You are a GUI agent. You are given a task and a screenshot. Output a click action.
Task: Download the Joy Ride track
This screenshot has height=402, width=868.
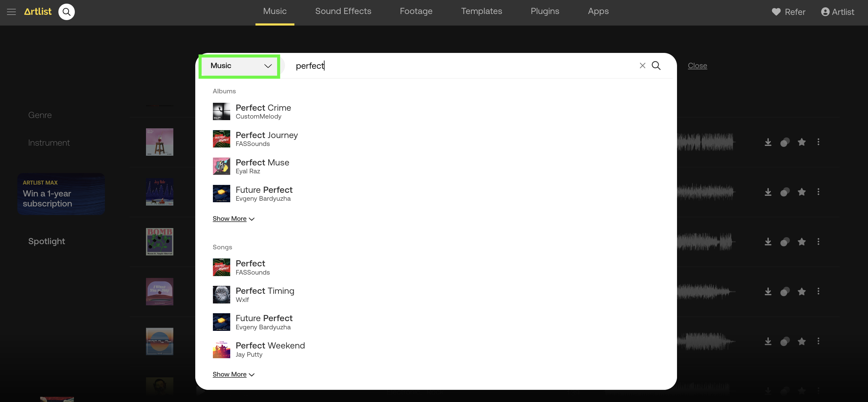click(x=768, y=192)
